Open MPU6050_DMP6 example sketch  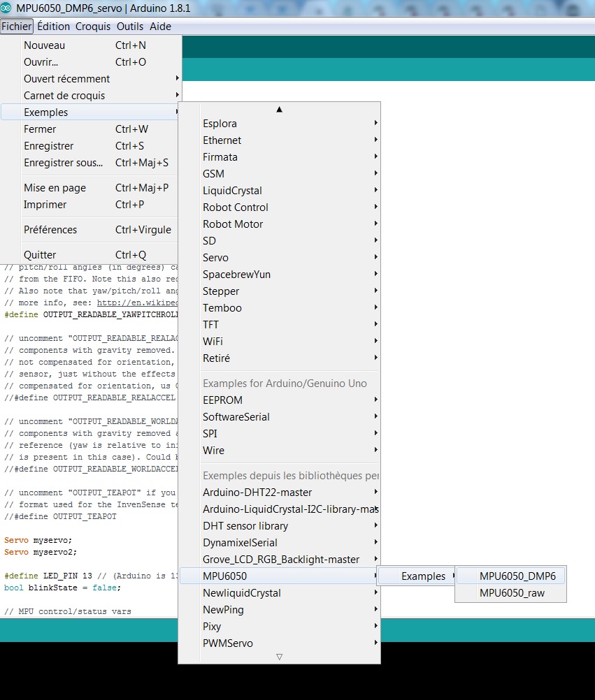click(x=511, y=576)
